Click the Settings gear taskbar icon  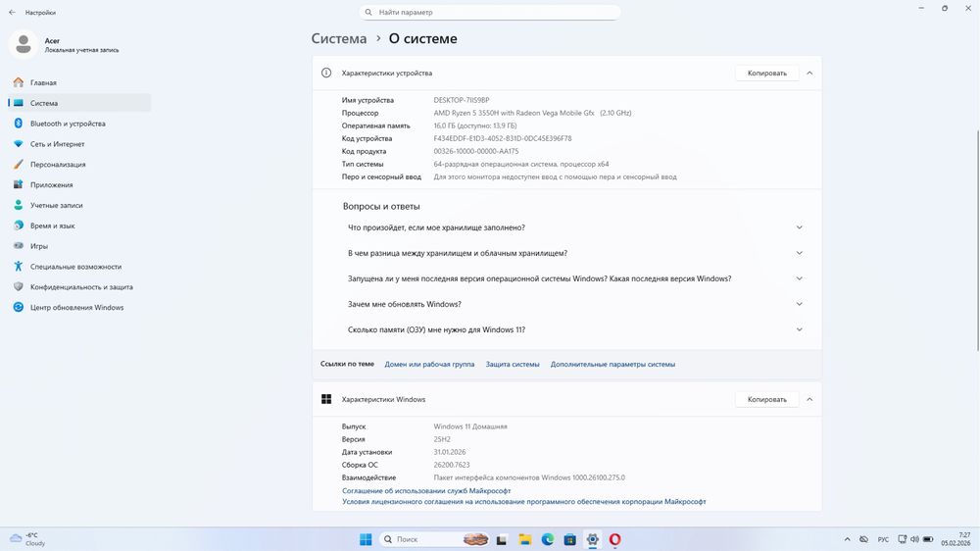tap(593, 539)
